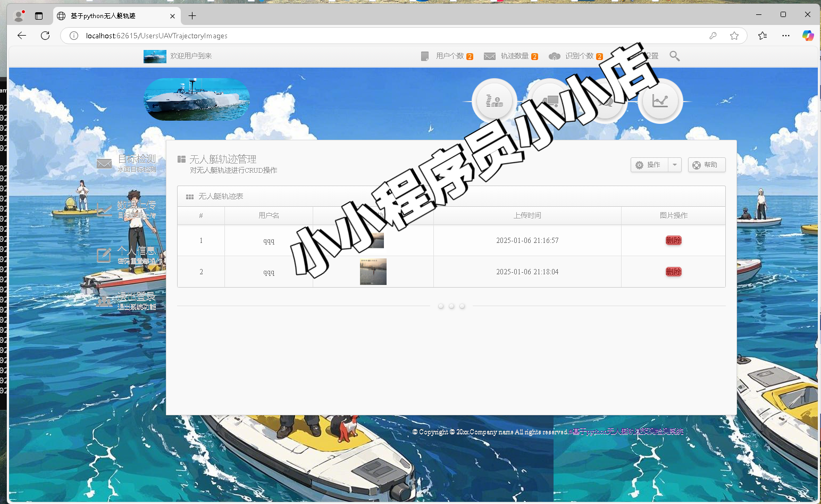Click the site information icon in address bar

[74, 36]
